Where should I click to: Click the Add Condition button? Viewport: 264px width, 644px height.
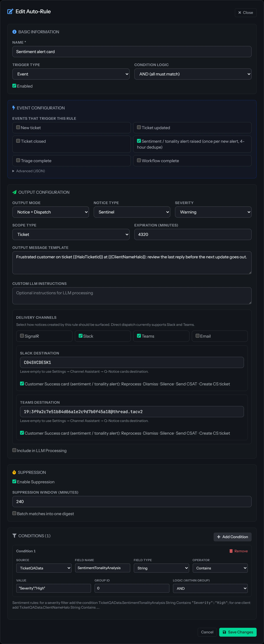pyautogui.click(x=232, y=537)
